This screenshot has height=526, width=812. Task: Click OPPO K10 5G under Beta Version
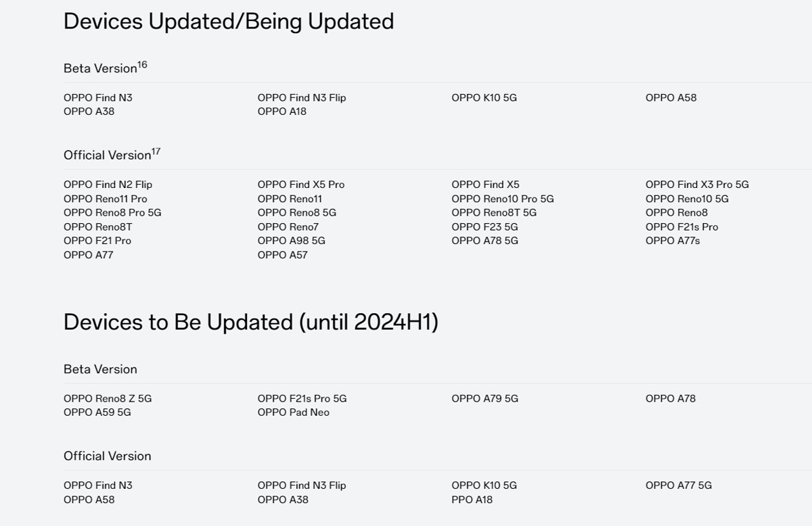pos(484,97)
